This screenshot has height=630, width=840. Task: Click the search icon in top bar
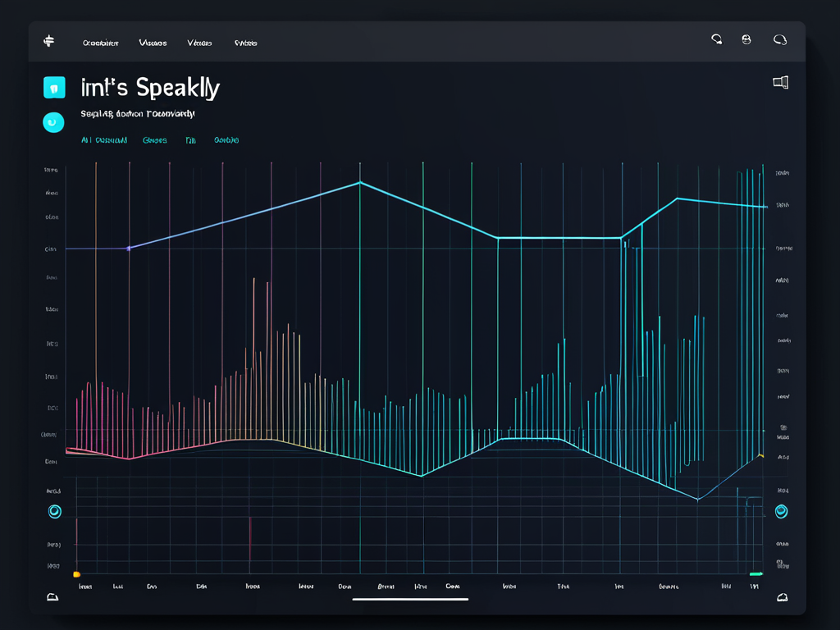tap(716, 39)
